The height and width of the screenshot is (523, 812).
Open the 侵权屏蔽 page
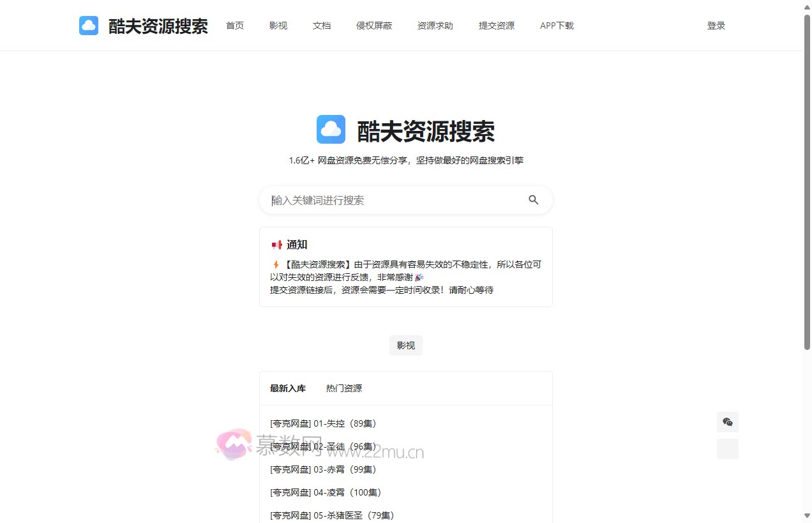tap(374, 26)
